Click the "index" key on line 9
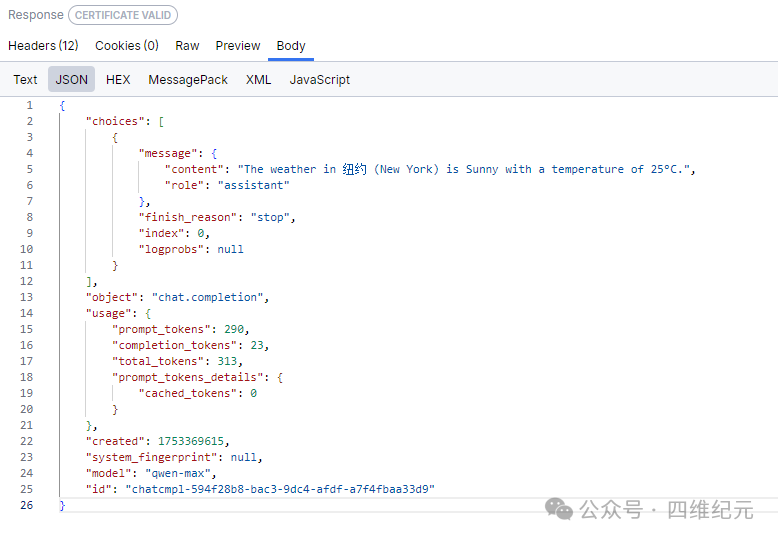The height and width of the screenshot is (540, 778). click(161, 233)
